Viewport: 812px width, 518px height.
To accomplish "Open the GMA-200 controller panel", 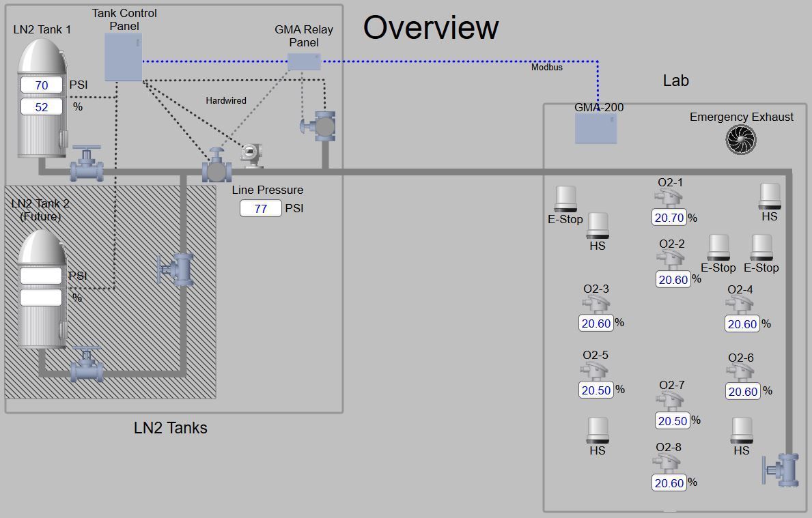I will tap(596, 129).
